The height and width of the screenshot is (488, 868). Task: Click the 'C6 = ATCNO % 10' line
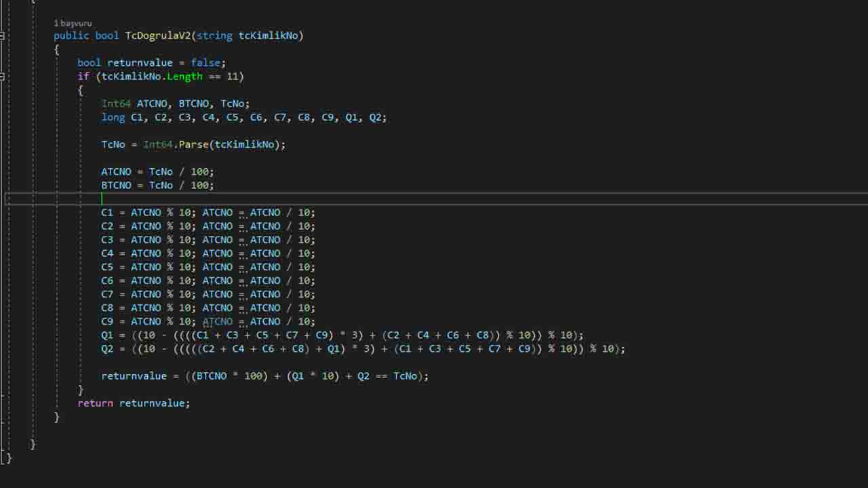208,281
